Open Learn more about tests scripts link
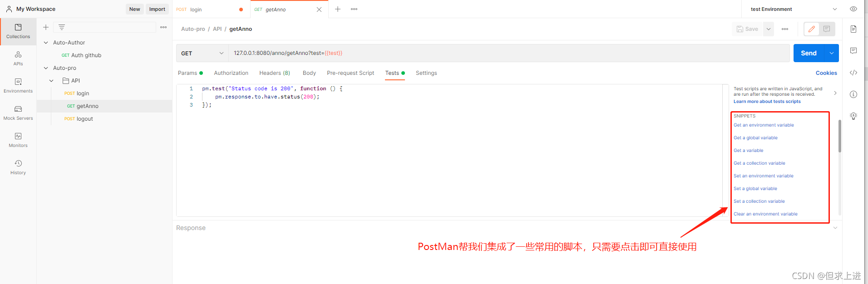The image size is (868, 284). coord(767,102)
